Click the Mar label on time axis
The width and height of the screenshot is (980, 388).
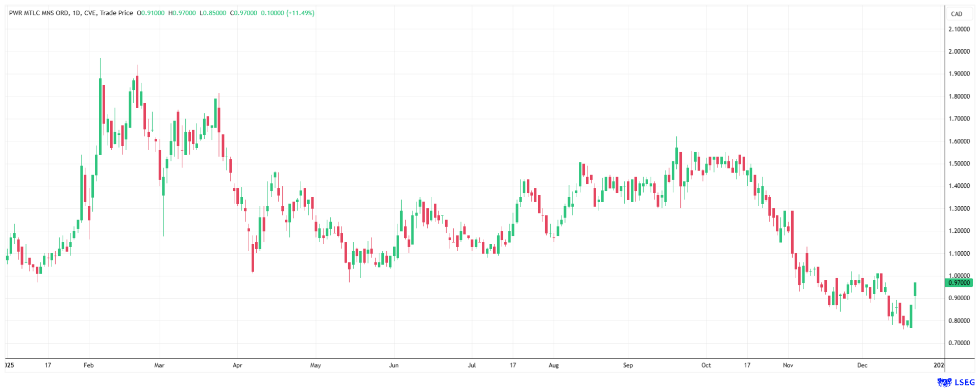point(159,365)
